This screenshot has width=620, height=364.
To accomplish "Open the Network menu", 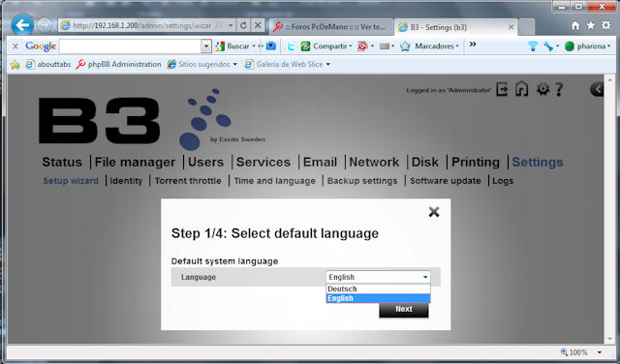I will (x=374, y=162).
